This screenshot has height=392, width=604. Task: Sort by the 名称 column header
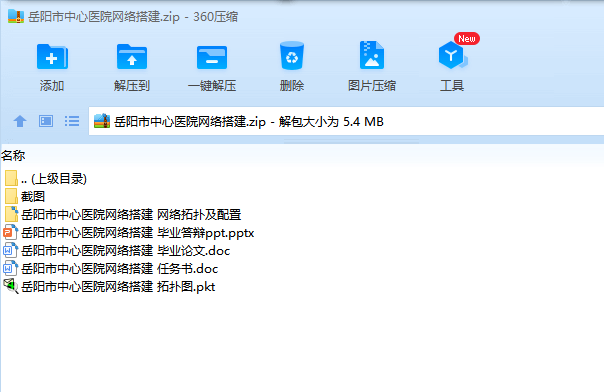(x=13, y=156)
